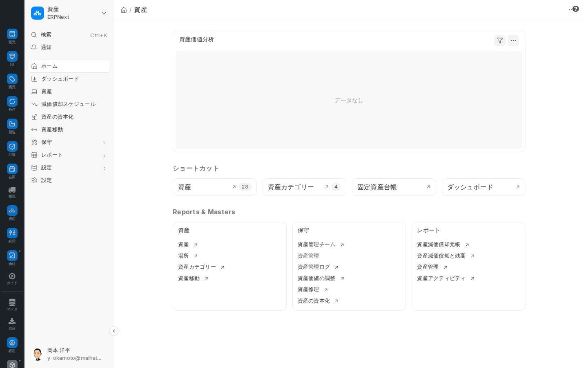Open the 資産 shortcut showing 23
588x368 pixels.
215,187
